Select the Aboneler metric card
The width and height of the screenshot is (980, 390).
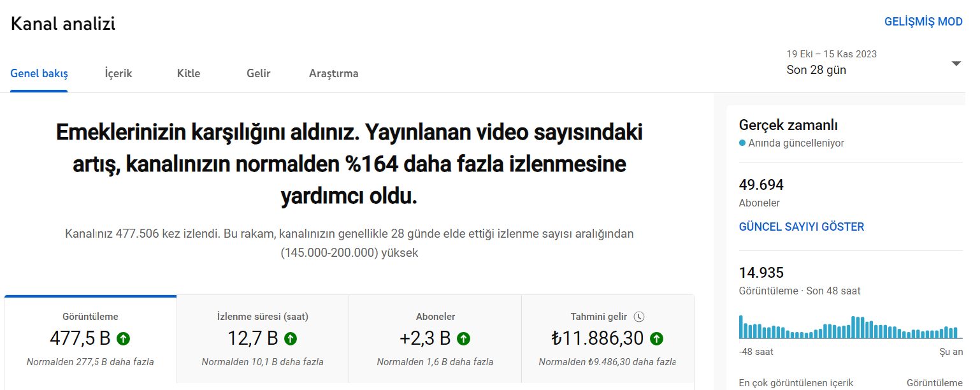(435, 339)
